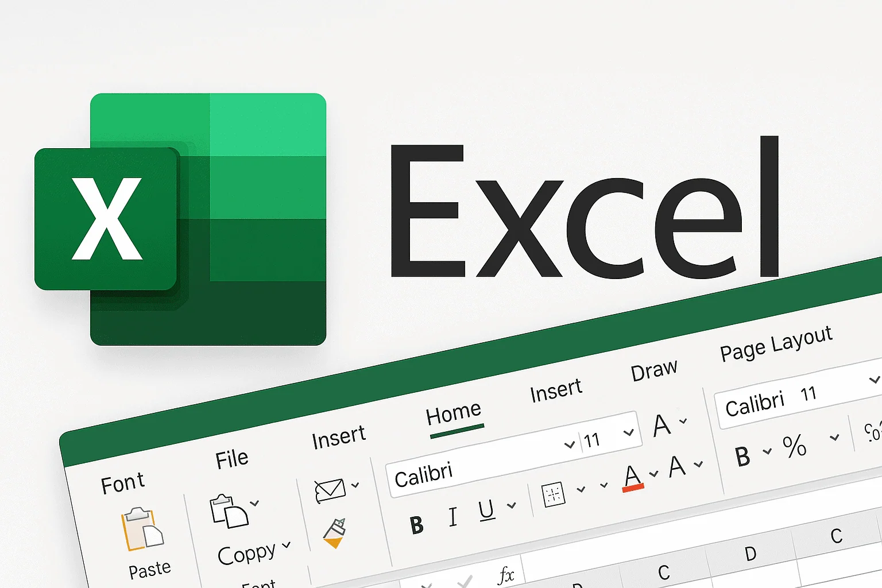
Task: Click the Increase Font Size icon
Action: 662,426
